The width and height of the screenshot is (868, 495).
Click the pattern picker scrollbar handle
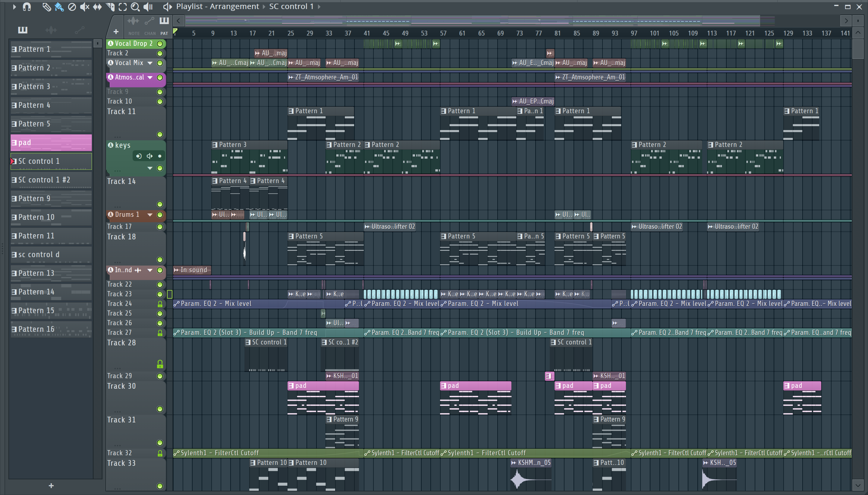tap(97, 44)
